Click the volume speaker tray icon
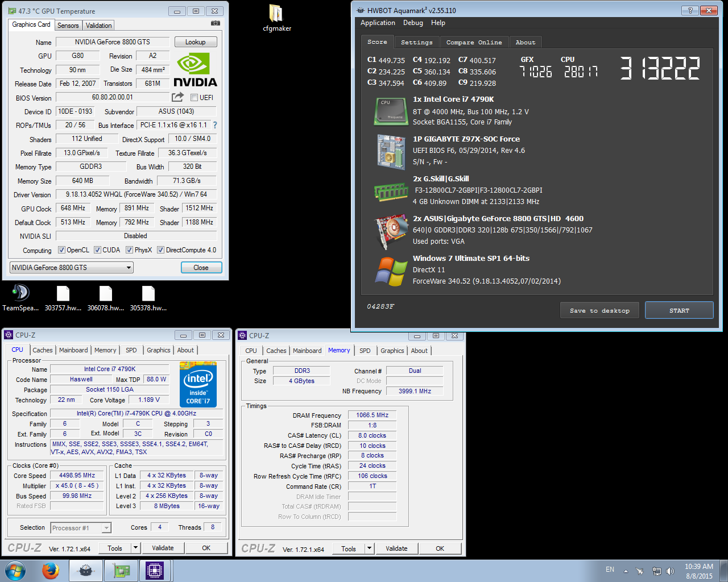The width and height of the screenshot is (728, 582). tap(670, 571)
